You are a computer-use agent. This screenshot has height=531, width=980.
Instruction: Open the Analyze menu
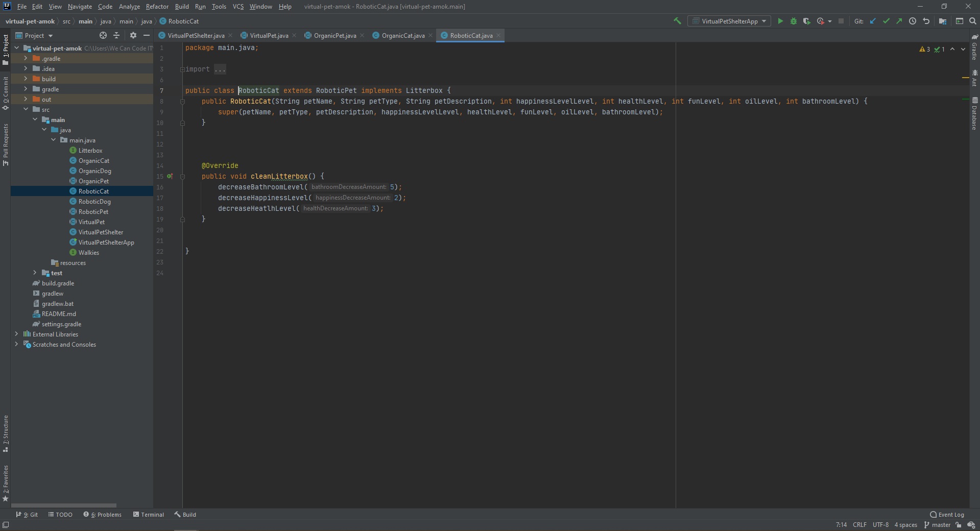[x=129, y=7]
